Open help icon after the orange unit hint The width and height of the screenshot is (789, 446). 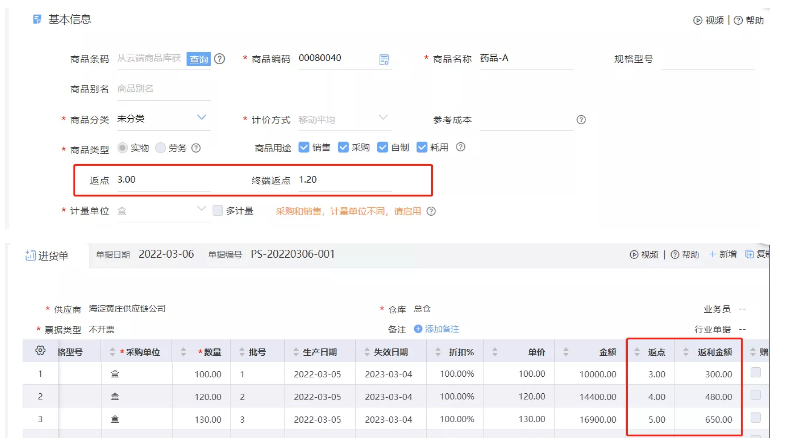click(x=431, y=211)
